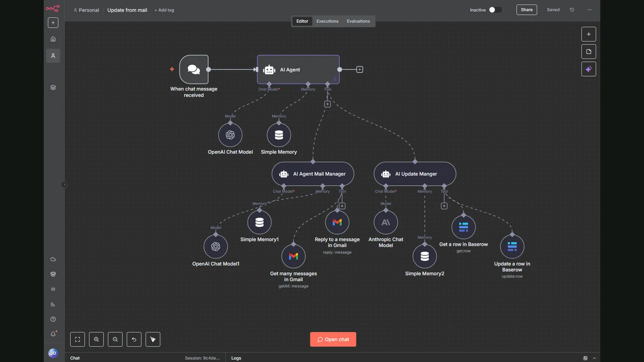Zoom out on the canvas
This screenshot has width=644, height=362.
pyautogui.click(x=115, y=339)
